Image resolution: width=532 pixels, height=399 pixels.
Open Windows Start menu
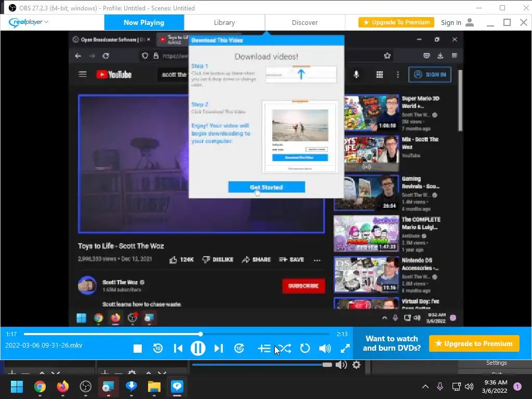pyautogui.click(x=17, y=386)
